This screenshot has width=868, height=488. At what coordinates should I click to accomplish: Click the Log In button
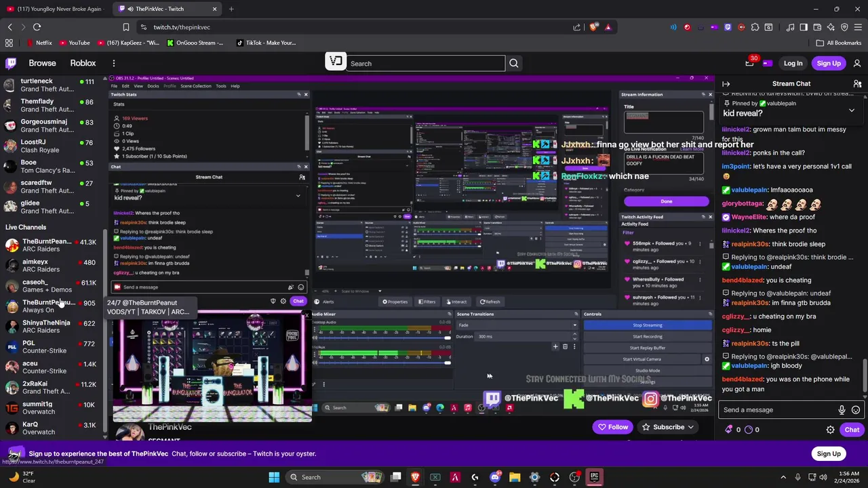[x=793, y=63]
